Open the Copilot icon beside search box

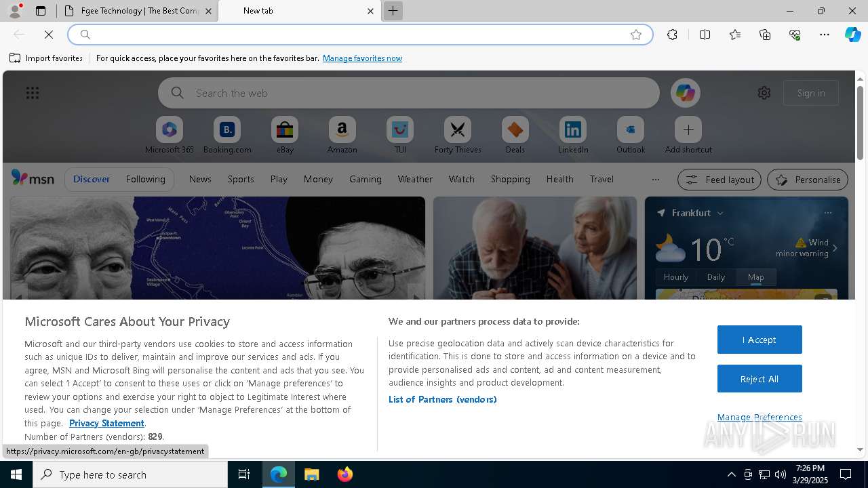pyautogui.click(x=685, y=93)
